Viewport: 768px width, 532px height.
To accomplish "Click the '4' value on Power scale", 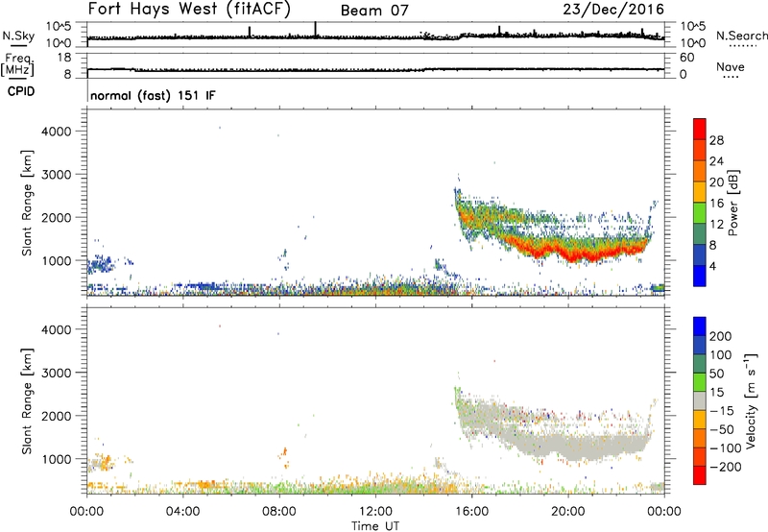I will [713, 266].
